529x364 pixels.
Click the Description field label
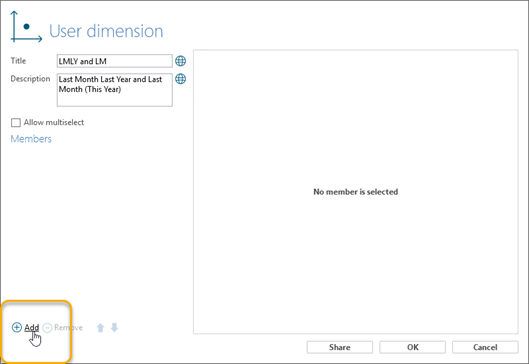[x=30, y=79]
